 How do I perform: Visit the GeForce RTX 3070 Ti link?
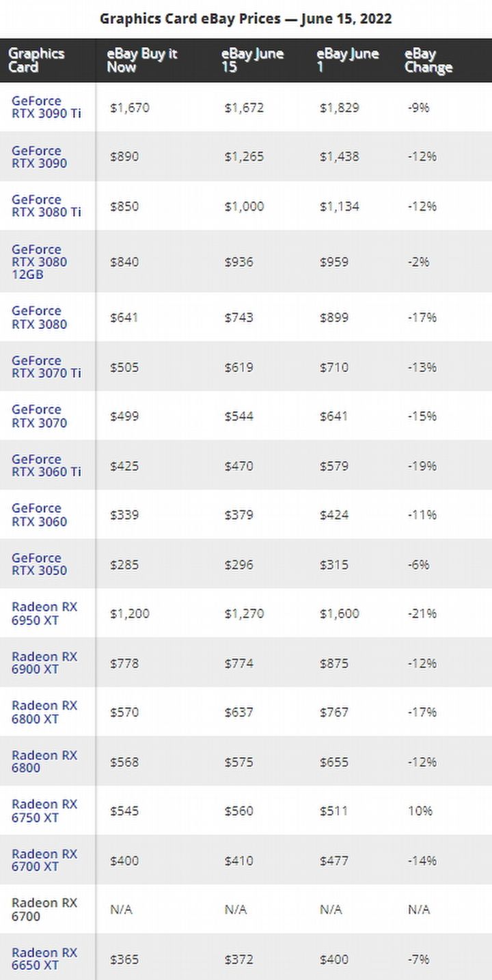(46, 367)
